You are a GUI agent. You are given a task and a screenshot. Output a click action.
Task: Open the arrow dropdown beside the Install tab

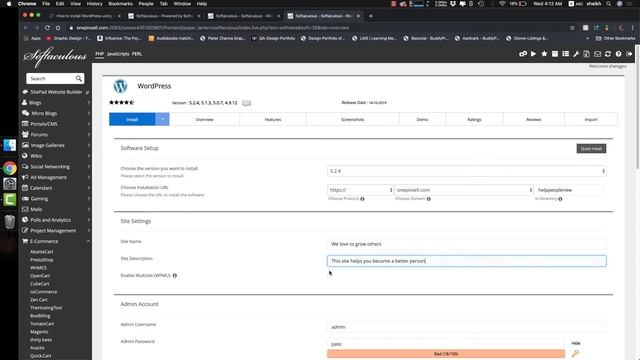coord(162,119)
